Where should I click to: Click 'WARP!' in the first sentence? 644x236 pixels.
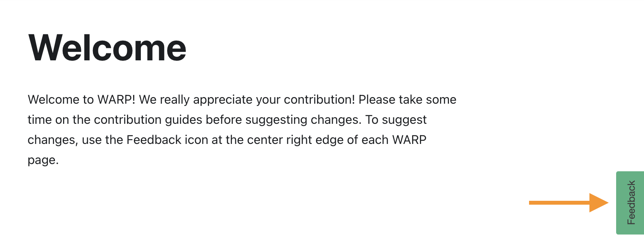tap(116, 99)
